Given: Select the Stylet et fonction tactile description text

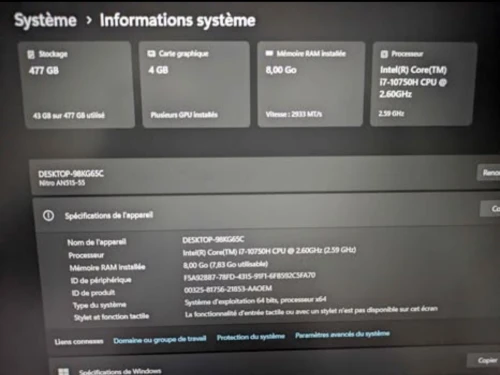Looking at the screenshot, I should [x=311, y=312].
